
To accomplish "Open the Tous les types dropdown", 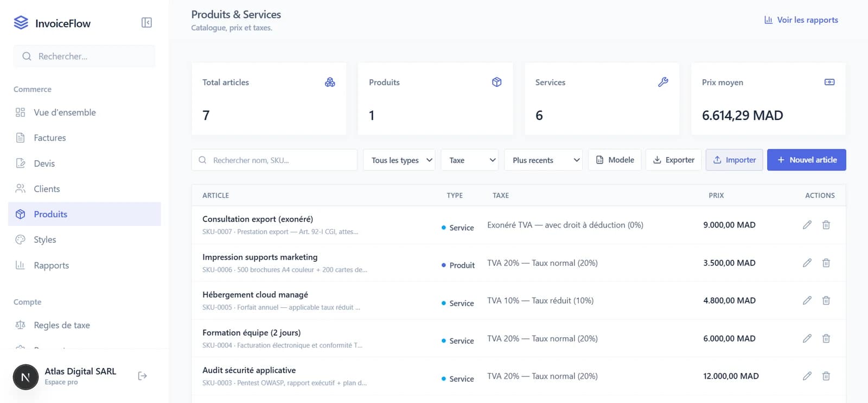I will tap(399, 160).
